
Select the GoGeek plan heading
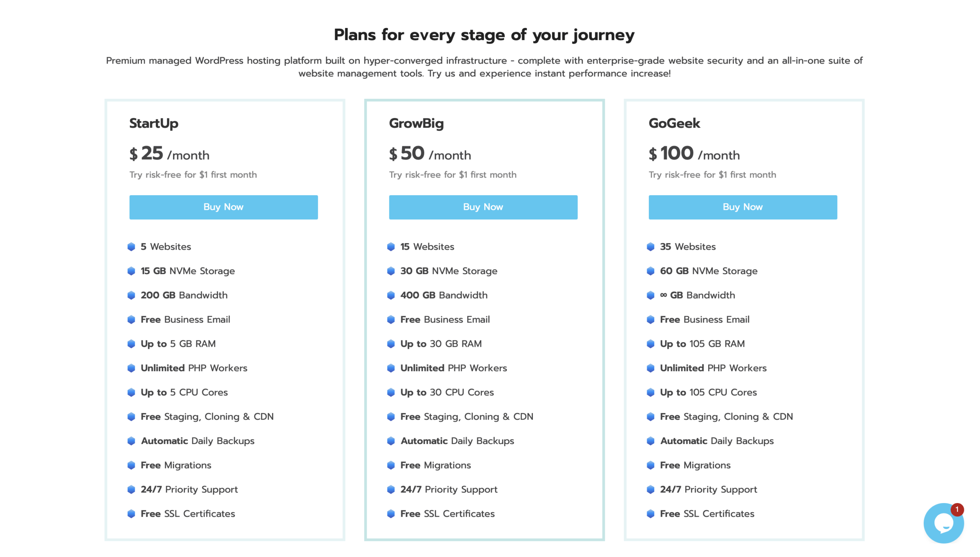click(x=674, y=123)
